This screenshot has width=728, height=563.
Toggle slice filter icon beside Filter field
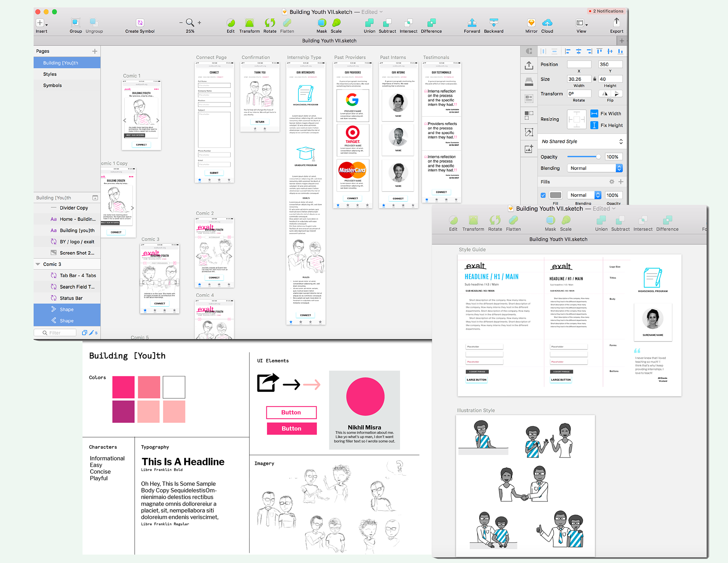pos(91,333)
